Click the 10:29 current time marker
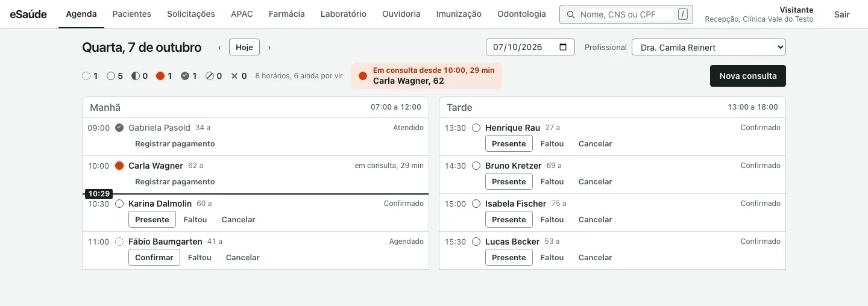Image resolution: width=868 pixels, height=306 pixels. (98, 194)
